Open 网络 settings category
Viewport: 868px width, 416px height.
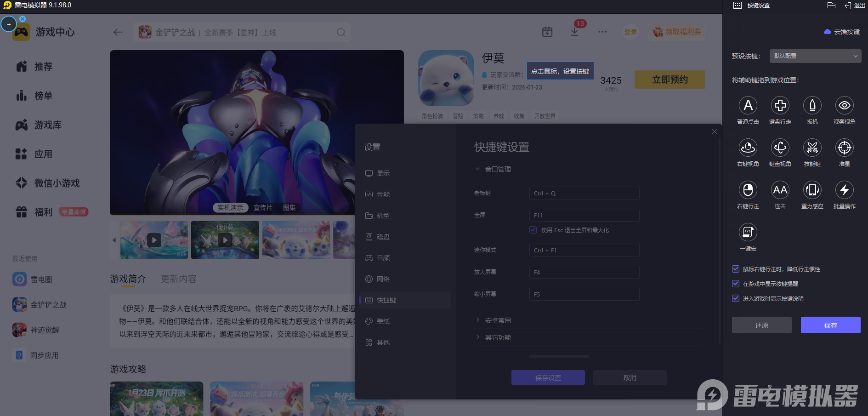click(x=405, y=279)
